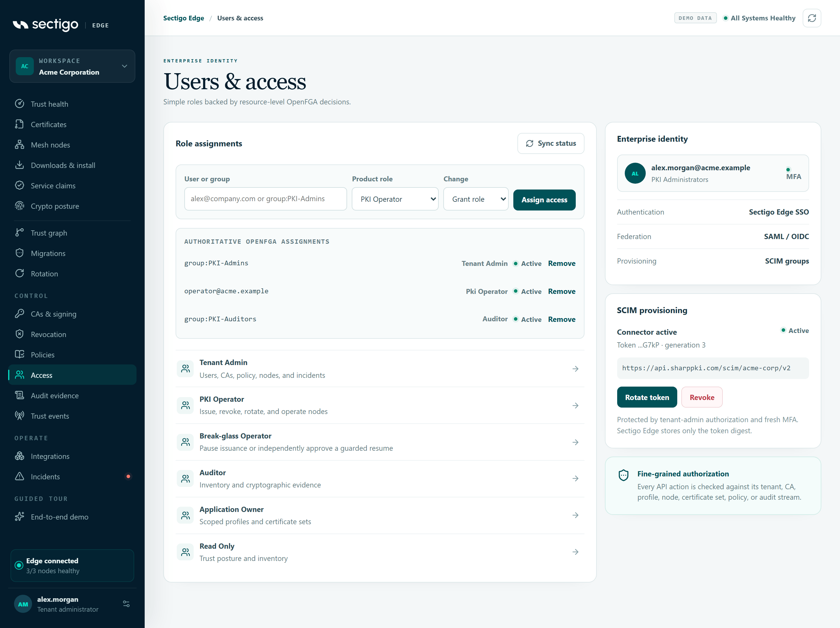The height and width of the screenshot is (628, 840).
Task: Navigate to Revocation
Action: coord(72,334)
